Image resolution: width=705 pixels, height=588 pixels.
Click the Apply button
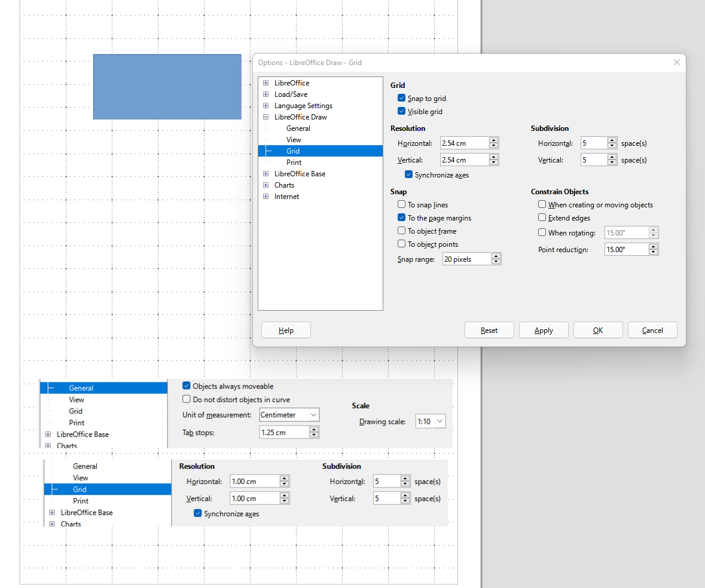[544, 330]
